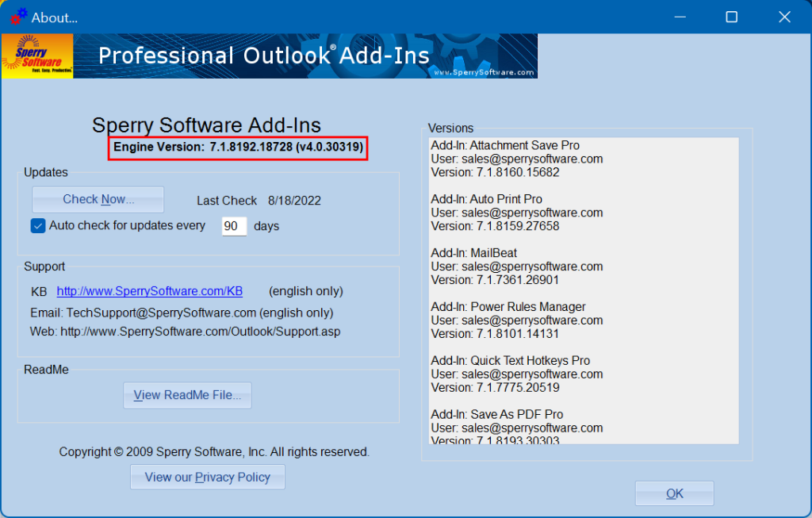Click the days interval input showing 90
This screenshot has height=518, width=812.
(234, 226)
